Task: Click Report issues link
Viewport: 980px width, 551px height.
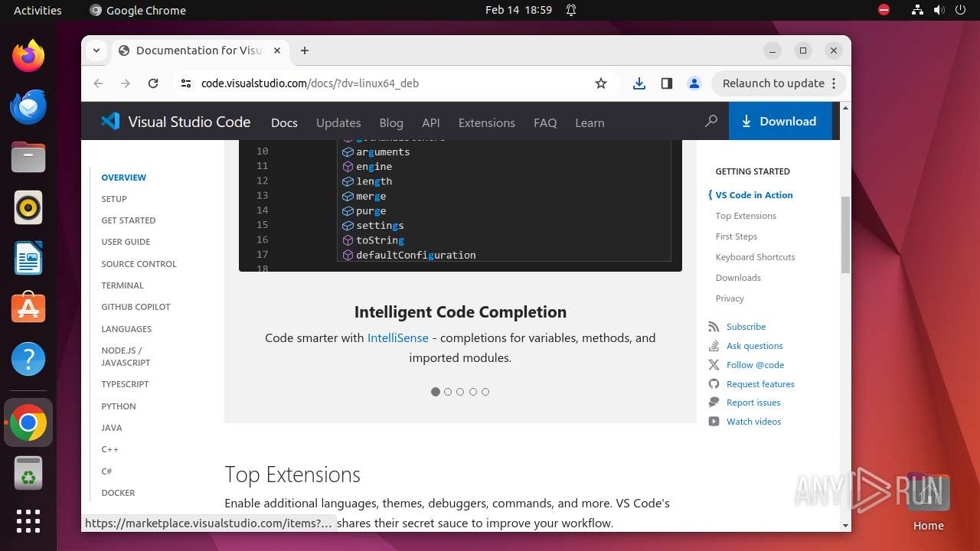Action: [x=745, y=403]
